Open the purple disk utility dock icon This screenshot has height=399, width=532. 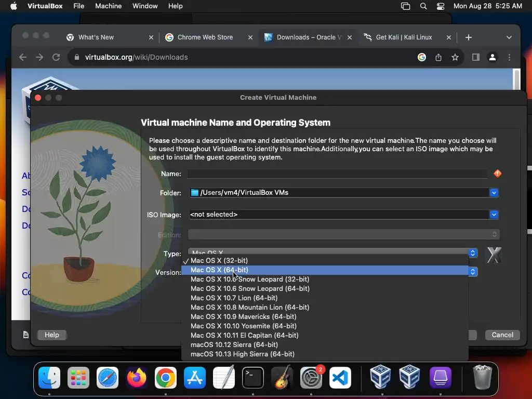[x=441, y=378]
